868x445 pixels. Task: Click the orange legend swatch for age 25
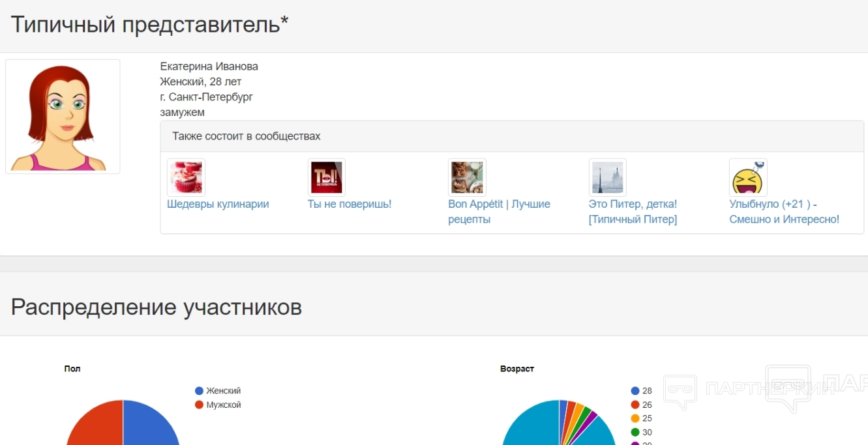tap(635, 418)
